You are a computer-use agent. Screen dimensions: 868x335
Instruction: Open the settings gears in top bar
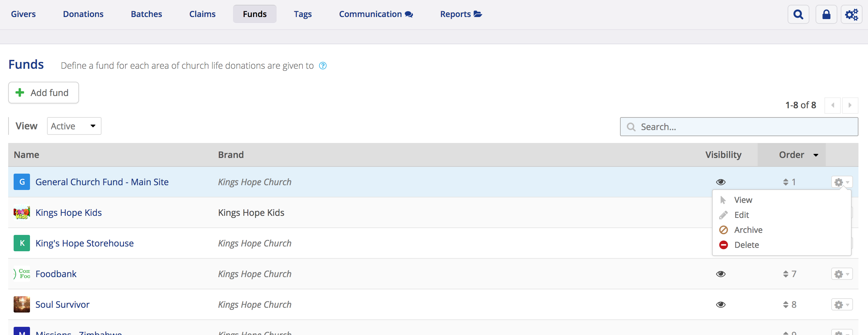pyautogui.click(x=852, y=14)
